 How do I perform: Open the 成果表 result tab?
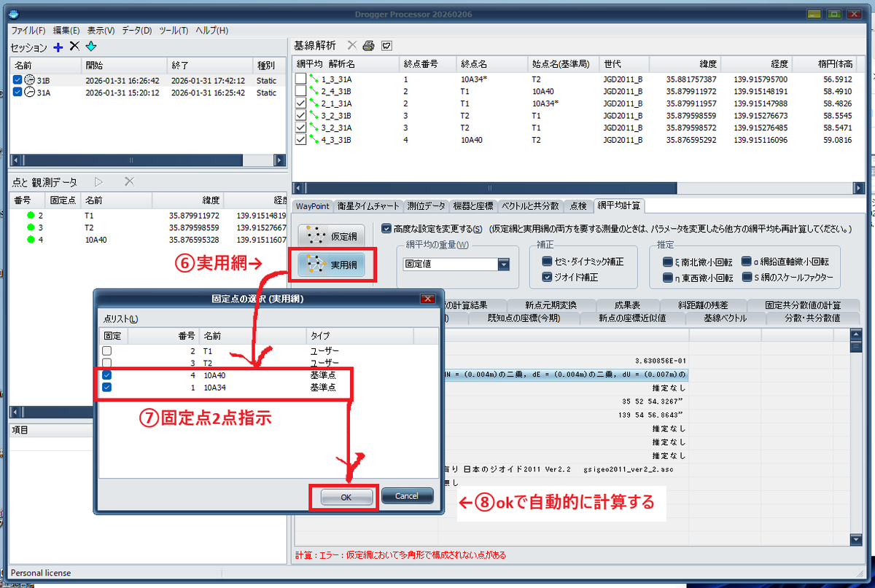tap(627, 305)
